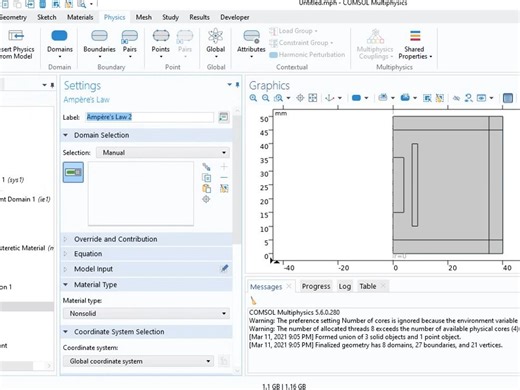This screenshot has width=520, height=390.
Task: Open the Material type Nonsolid dropdown
Action: coord(146,313)
